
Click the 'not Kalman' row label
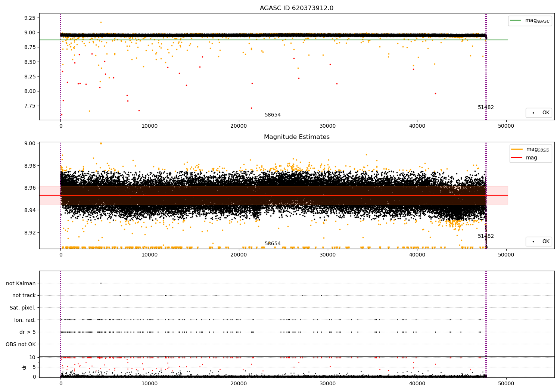(x=21, y=283)
